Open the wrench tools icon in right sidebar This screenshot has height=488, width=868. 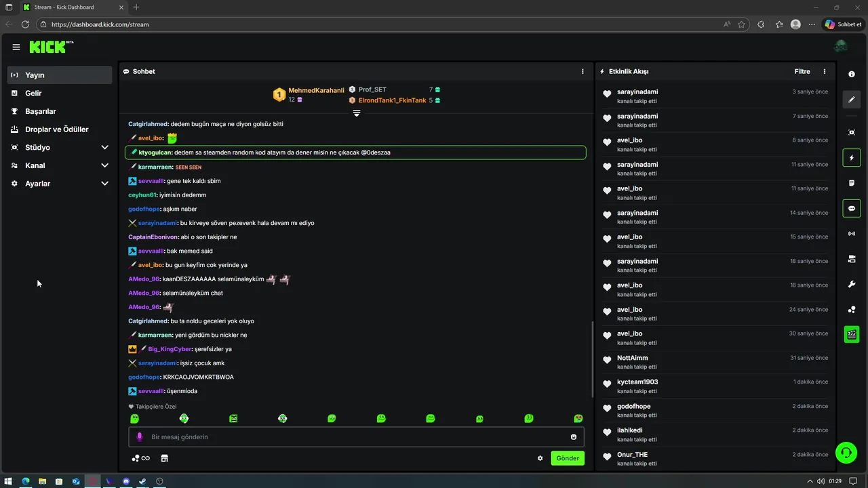pos(852,284)
